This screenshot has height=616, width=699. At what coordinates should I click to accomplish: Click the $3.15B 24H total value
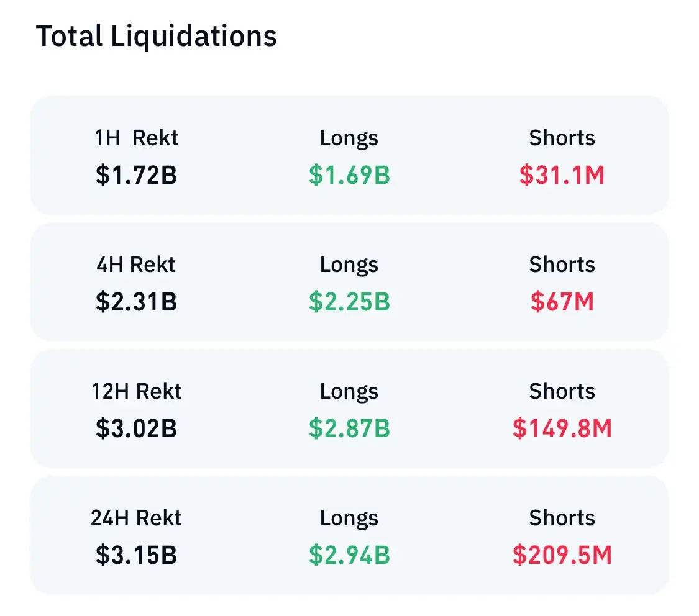click(136, 556)
